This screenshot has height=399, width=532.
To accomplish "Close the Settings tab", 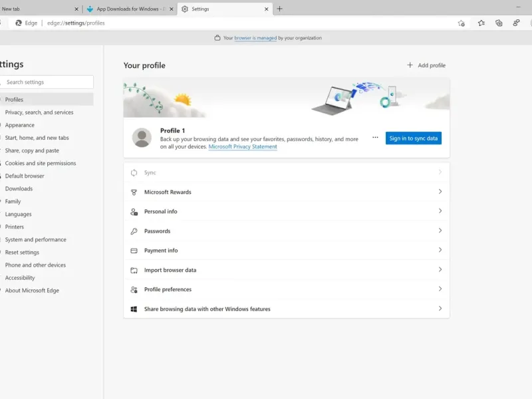I will pos(267,9).
